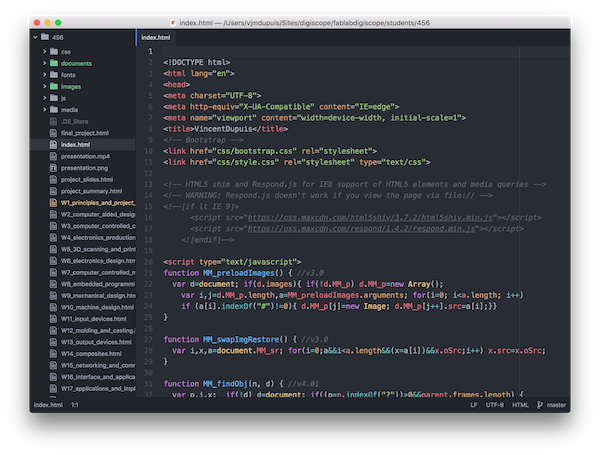Screen dimensions: 600x455
Task: Expand the documents folder chevron
Action: (x=44, y=63)
